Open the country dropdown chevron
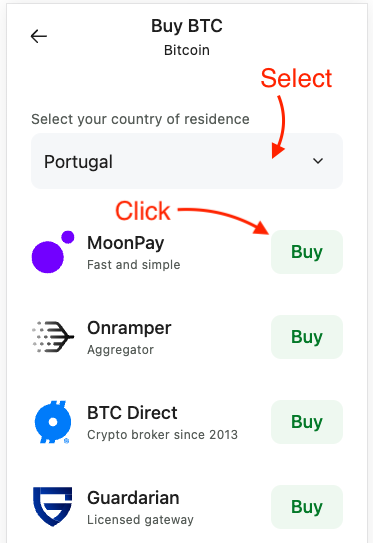 pyautogui.click(x=318, y=161)
